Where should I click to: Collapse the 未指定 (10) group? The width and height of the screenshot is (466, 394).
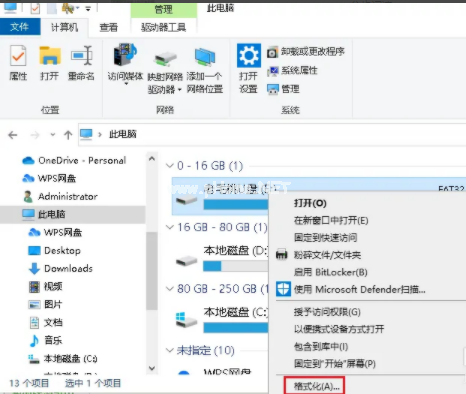pyautogui.click(x=170, y=350)
